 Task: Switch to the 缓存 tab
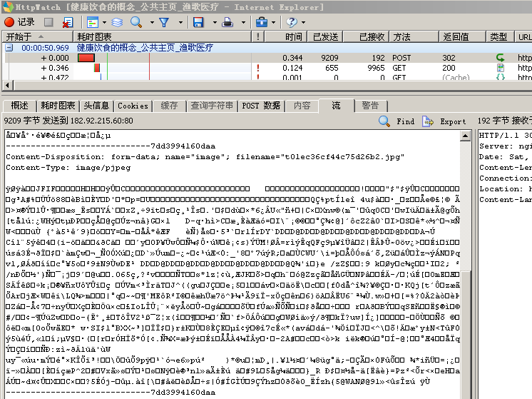click(169, 106)
